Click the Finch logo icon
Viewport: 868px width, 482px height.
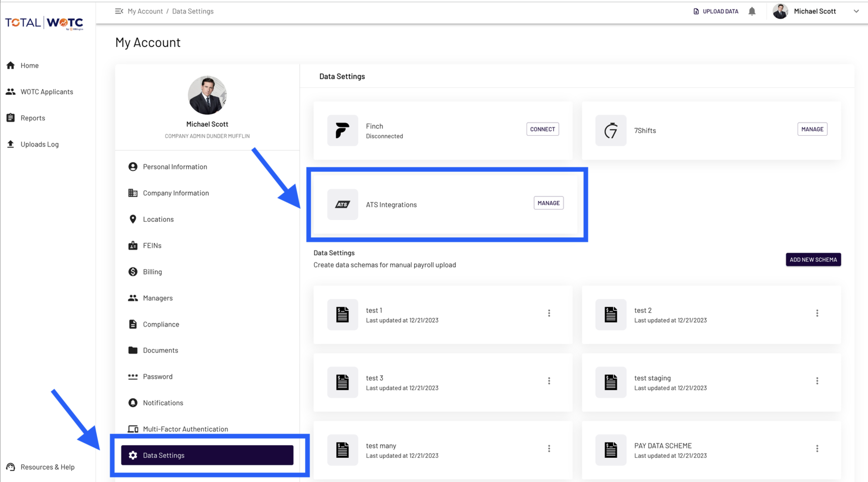pyautogui.click(x=342, y=130)
